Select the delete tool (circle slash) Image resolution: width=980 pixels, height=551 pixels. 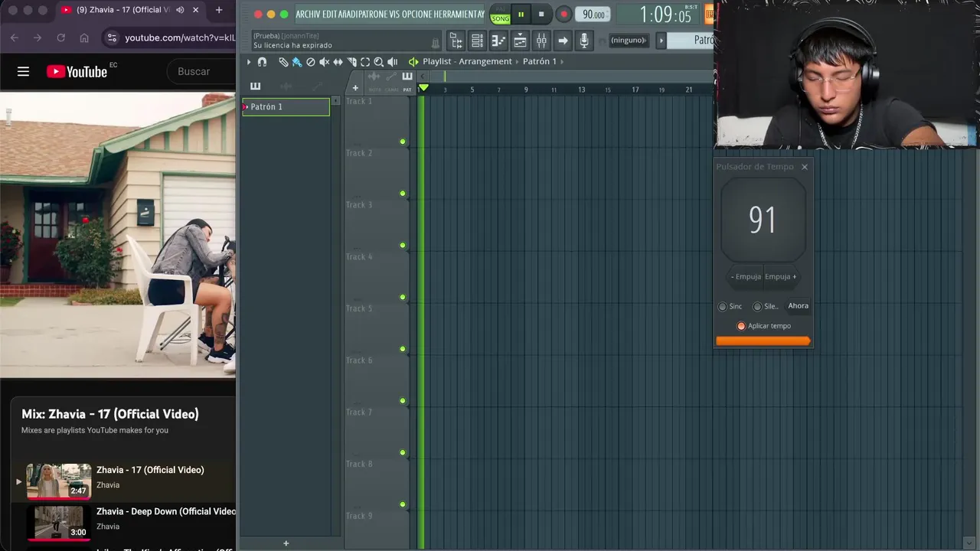tap(311, 62)
